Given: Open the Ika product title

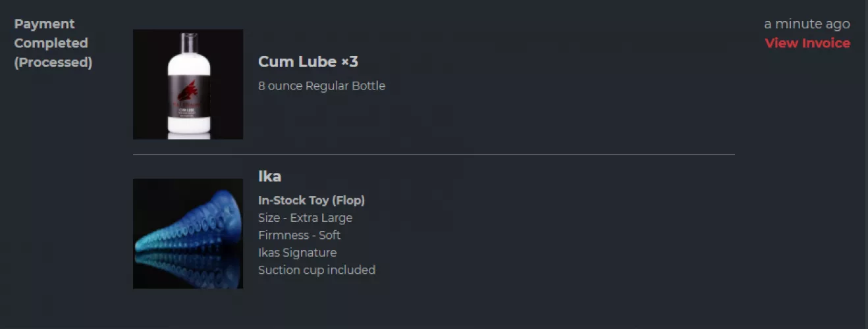Looking at the screenshot, I should (x=269, y=176).
